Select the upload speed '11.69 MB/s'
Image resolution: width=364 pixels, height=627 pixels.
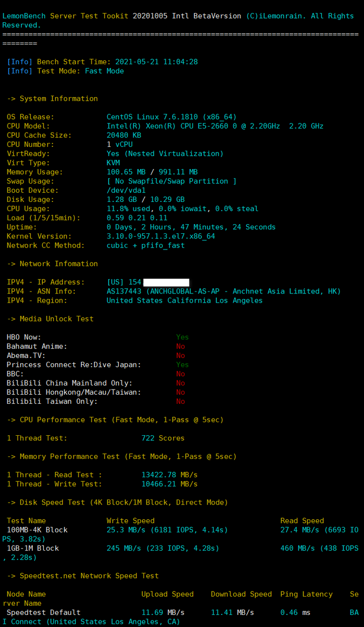(163, 612)
